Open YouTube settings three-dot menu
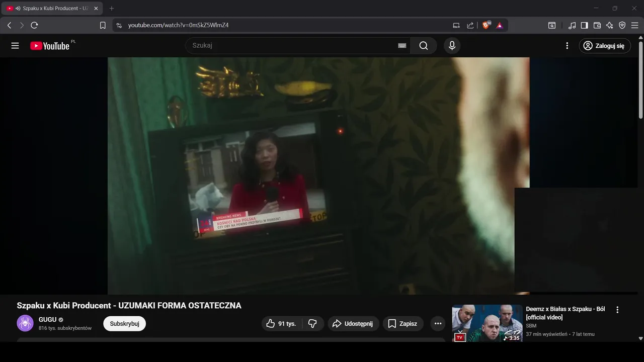 (567, 46)
